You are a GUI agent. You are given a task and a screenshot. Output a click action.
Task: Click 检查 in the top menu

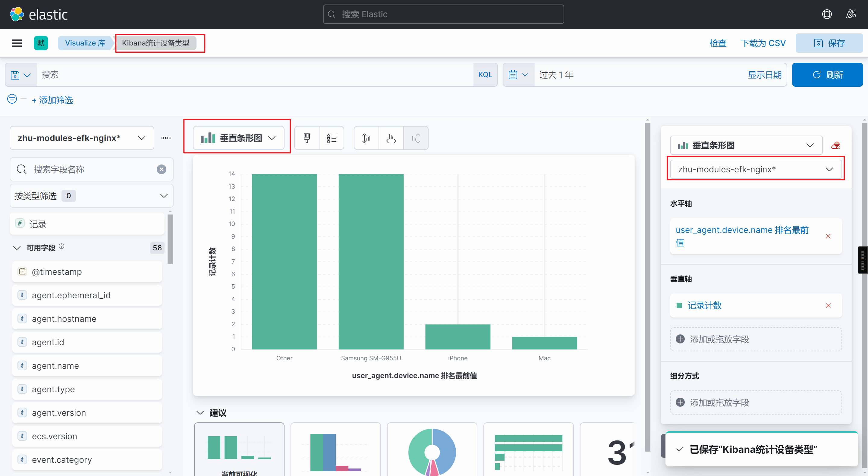(718, 43)
